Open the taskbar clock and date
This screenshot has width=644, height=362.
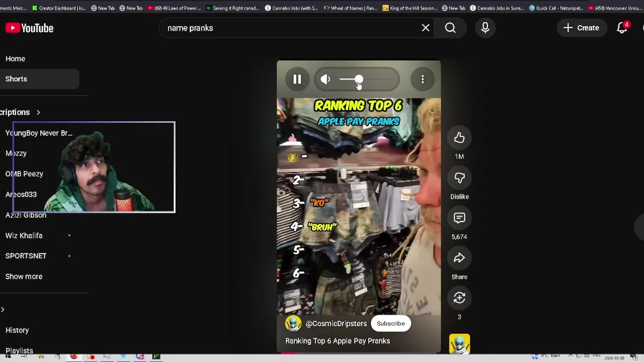tap(614, 357)
